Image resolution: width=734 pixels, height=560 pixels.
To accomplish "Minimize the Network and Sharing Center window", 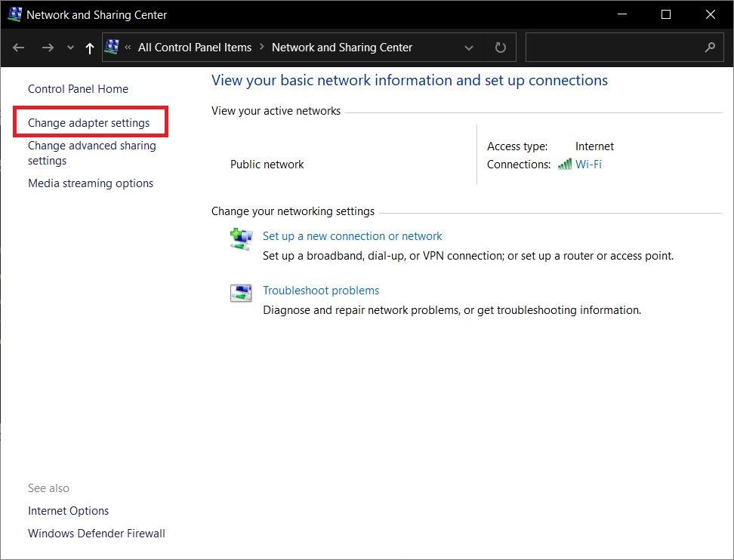I will tap(622, 14).
